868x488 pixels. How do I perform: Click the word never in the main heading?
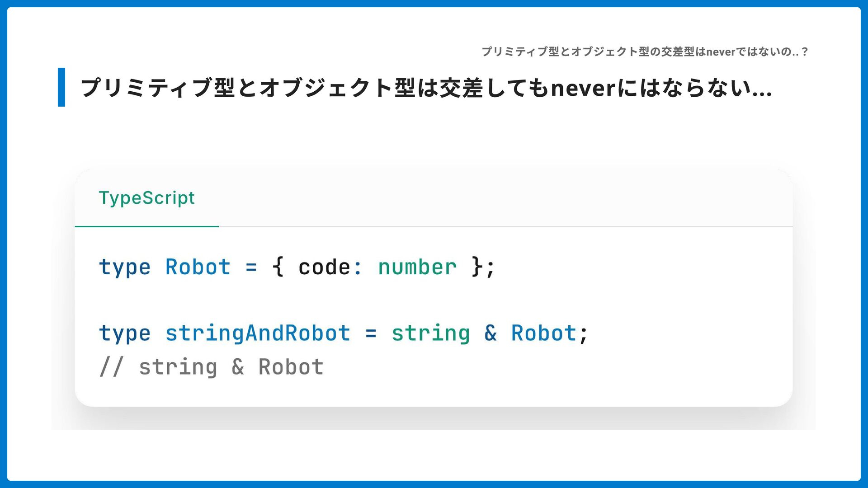pyautogui.click(x=583, y=88)
